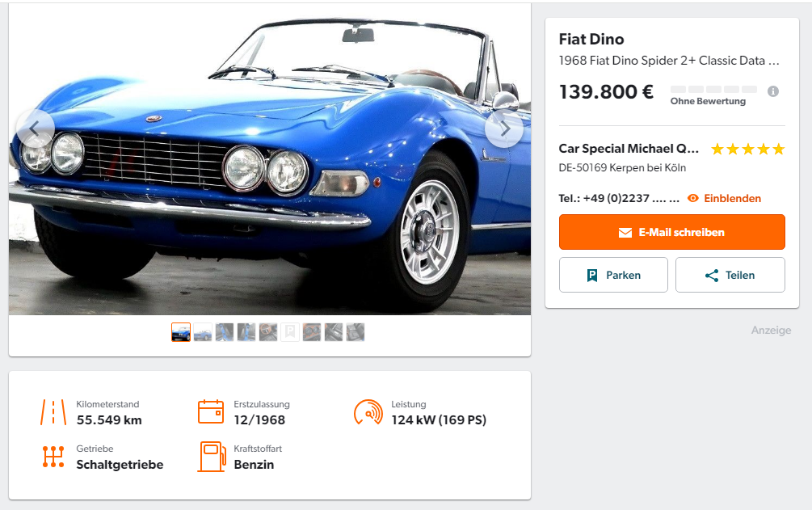Click the price rating info icon
The image size is (812, 510).
[x=772, y=91]
